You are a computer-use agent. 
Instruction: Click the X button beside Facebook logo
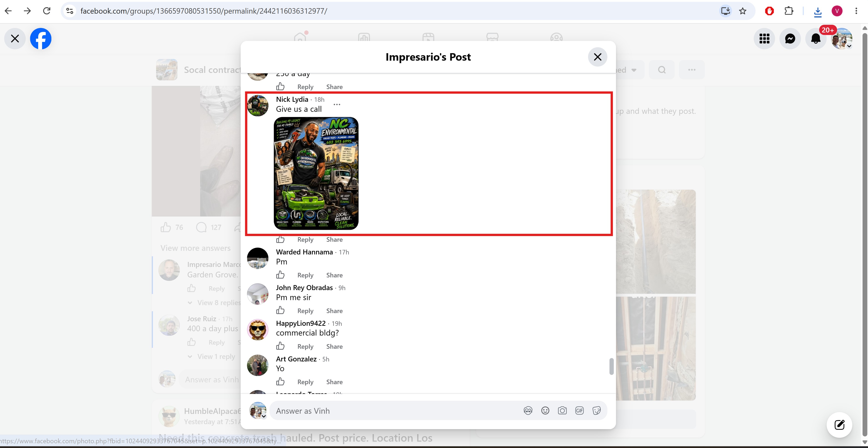coord(15,38)
